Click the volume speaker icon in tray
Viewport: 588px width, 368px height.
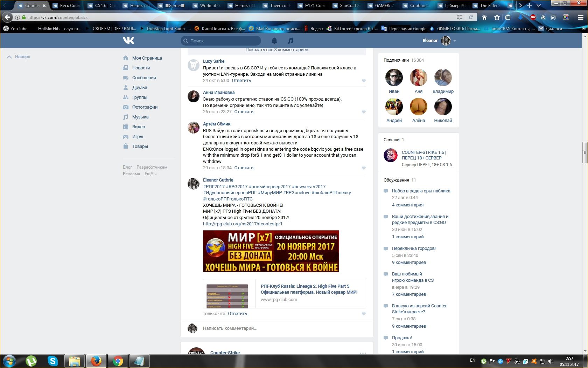(x=551, y=361)
